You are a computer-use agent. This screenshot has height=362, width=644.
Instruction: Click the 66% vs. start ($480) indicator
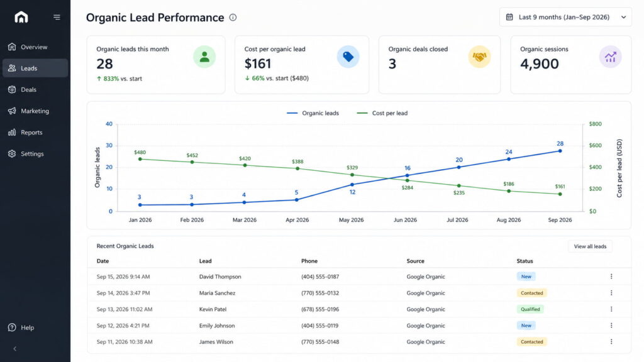tap(277, 78)
